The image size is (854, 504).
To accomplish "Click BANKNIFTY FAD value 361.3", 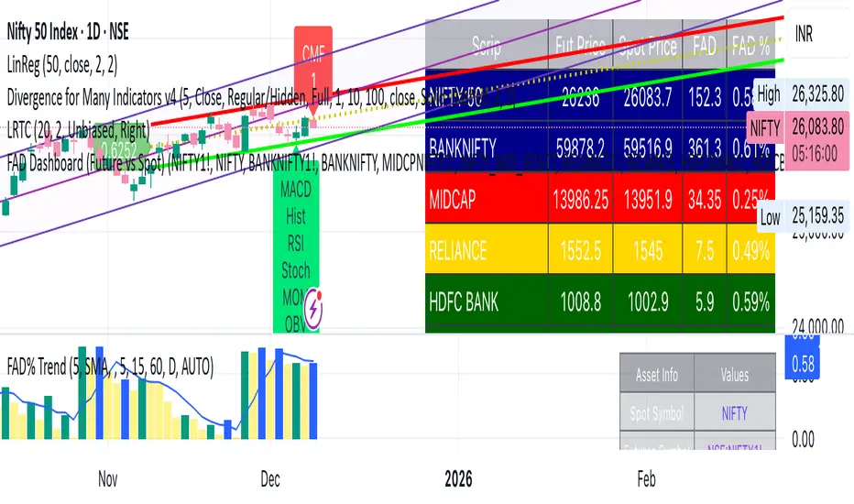I will (705, 148).
